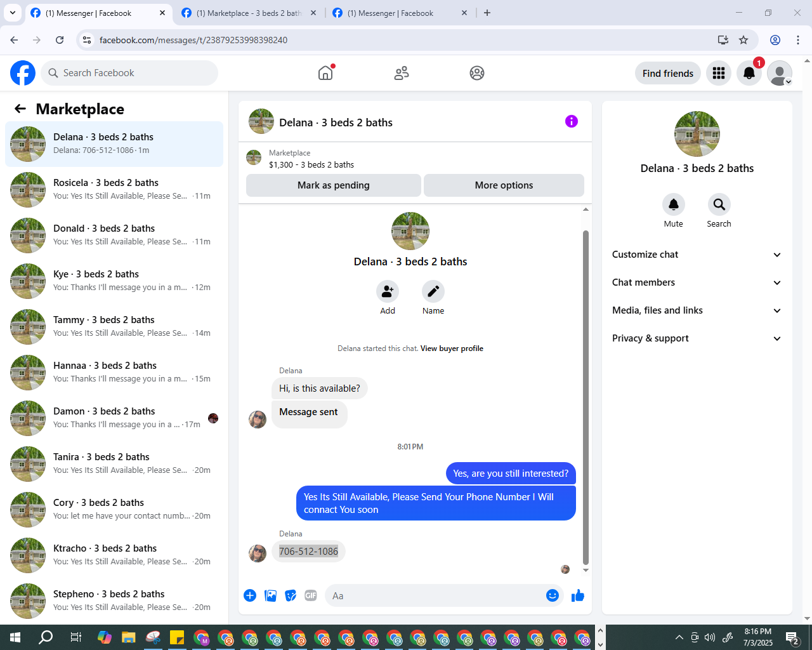View site information icon in address bar

88,40
